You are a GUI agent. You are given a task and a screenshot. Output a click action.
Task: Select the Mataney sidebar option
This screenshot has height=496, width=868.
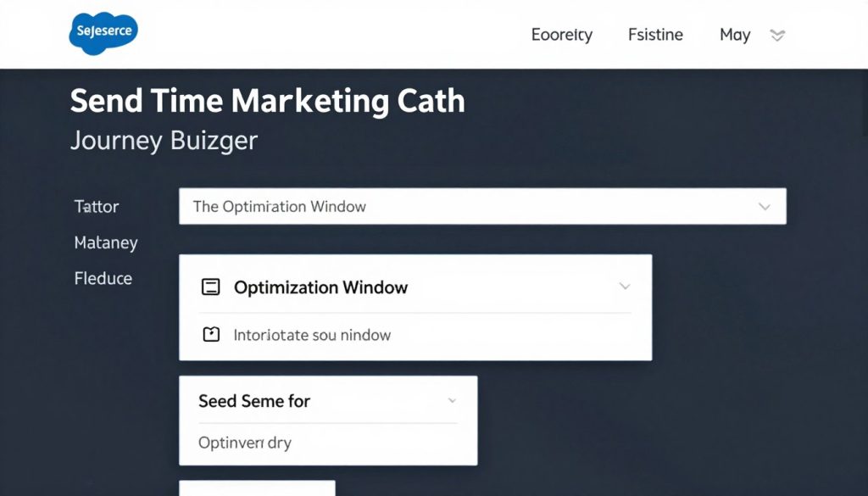click(x=106, y=242)
